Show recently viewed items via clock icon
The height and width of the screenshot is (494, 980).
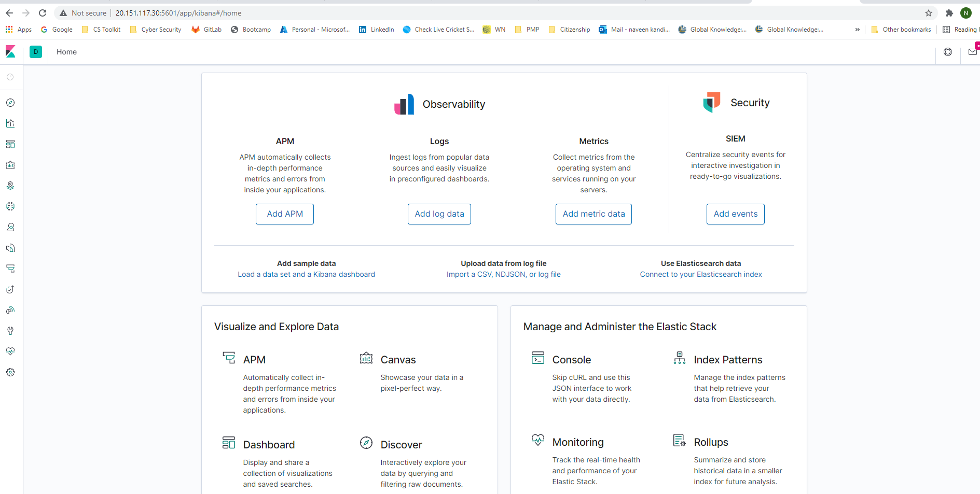tap(10, 77)
